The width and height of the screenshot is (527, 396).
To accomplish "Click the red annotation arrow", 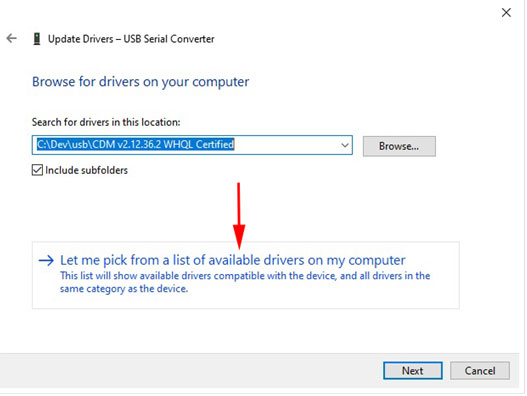I will 239,216.
